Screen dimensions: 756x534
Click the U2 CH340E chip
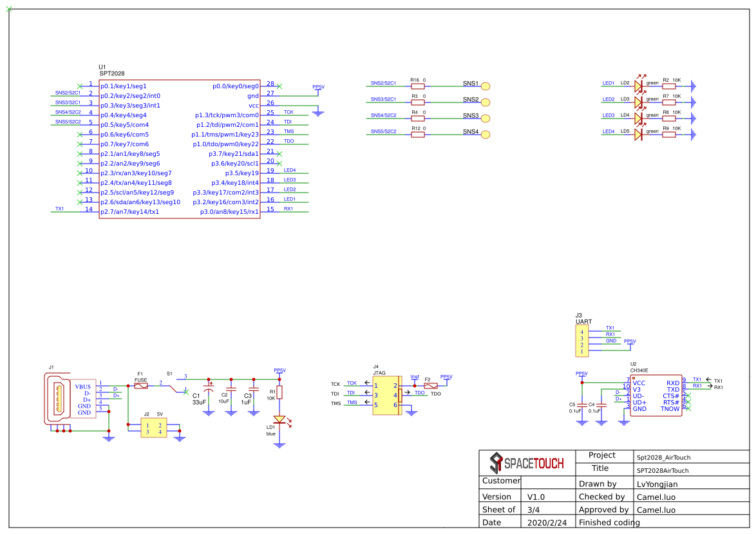(x=656, y=396)
